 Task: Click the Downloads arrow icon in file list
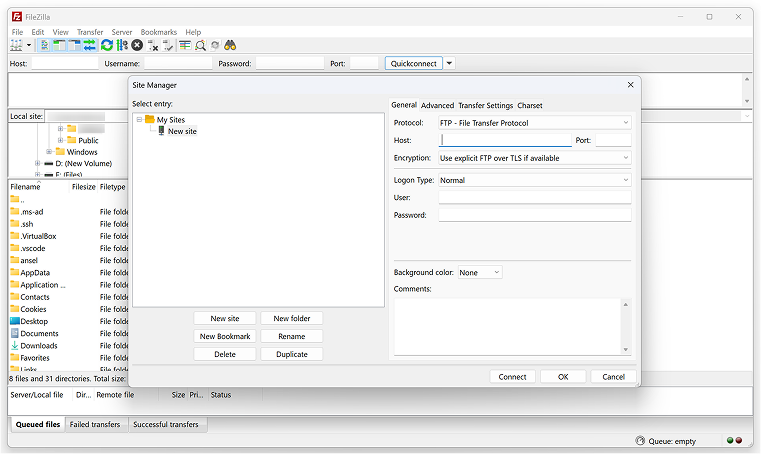point(15,345)
